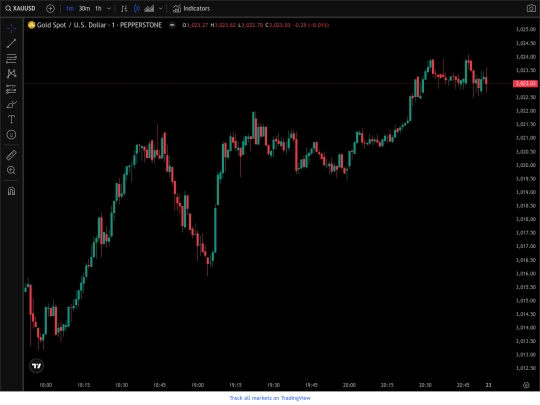Click the gold symbol logo in legend
The image size is (540, 405).
(31, 25)
